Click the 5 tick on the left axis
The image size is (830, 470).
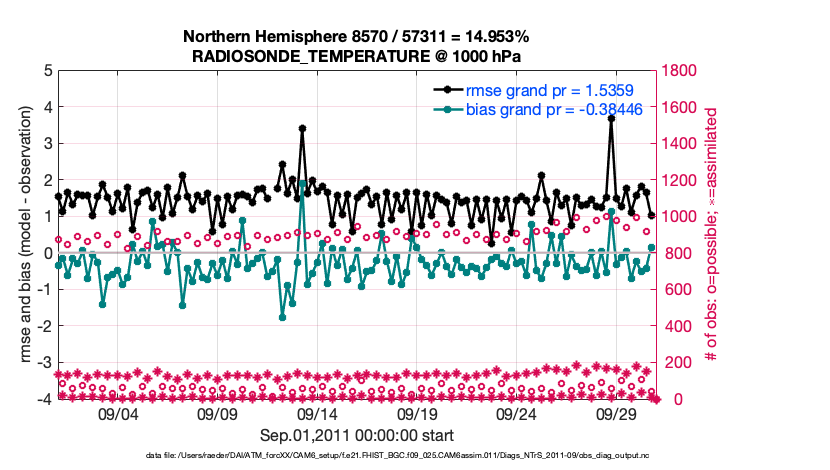tap(48, 71)
